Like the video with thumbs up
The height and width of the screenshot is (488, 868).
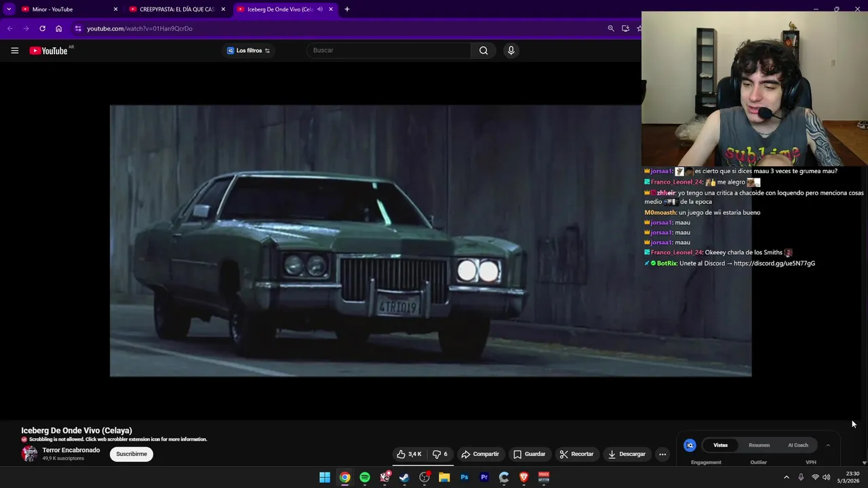[409, 454]
